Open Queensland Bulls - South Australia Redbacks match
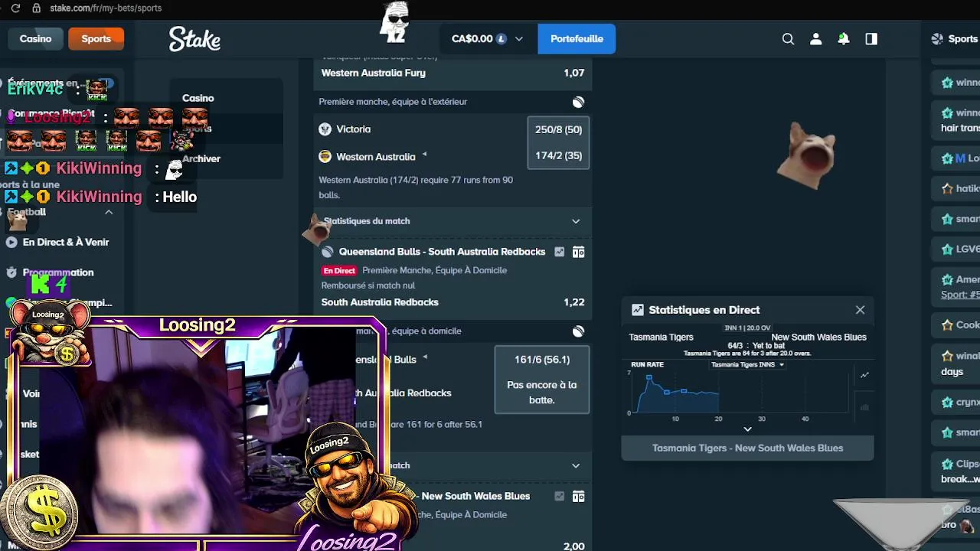980x551 pixels. 442,252
